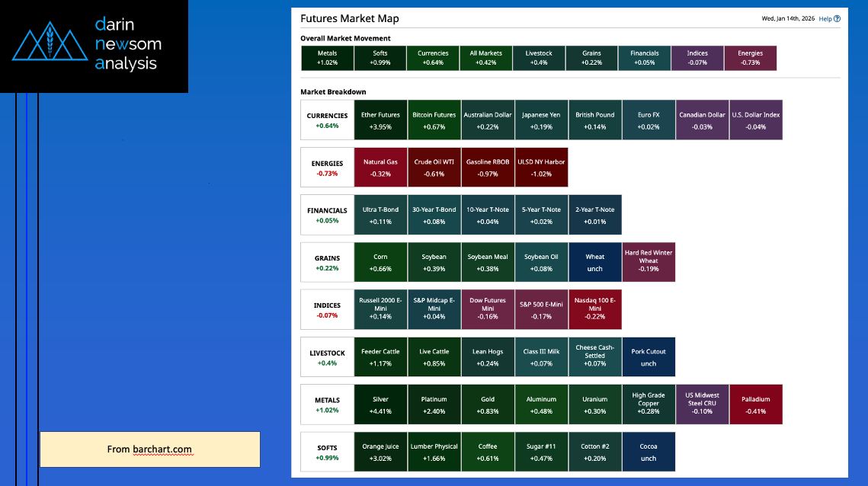Open the Bitcoin Futures tile
Screen dimensions: 868x486
pyautogui.click(x=434, y=120)
